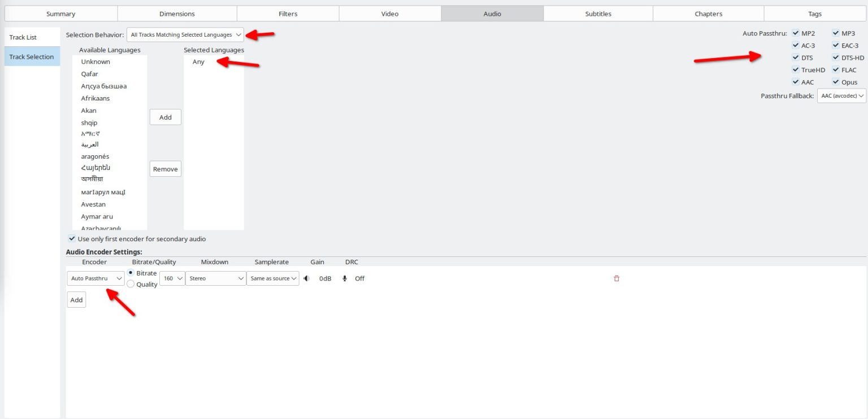Viewport: 868px width, 419px height.
Task: Uncheck the MP2 passthru checkbox
Action: (796, 33)
